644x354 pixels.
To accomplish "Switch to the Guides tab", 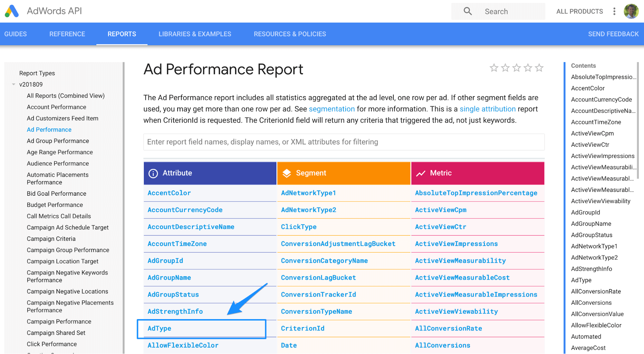I will 15,34.
